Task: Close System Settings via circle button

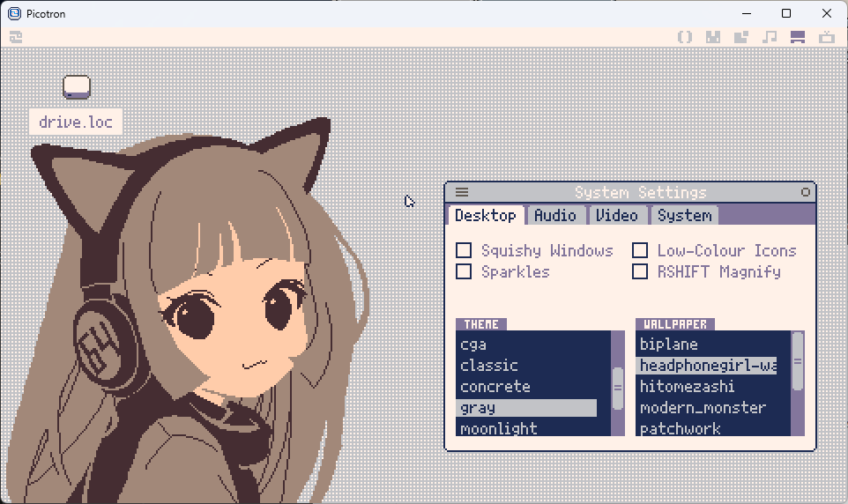Action: pyautogui.click(x=806, y=192)
